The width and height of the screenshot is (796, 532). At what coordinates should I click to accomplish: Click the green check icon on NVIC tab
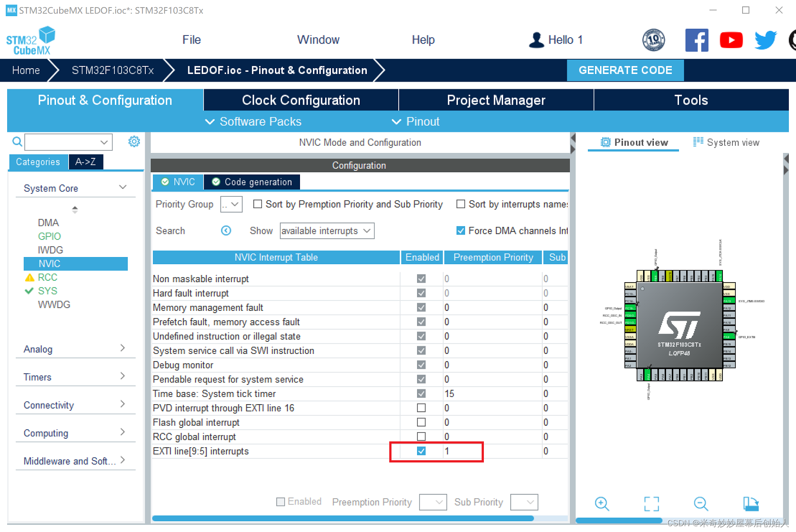coord(165,182)
